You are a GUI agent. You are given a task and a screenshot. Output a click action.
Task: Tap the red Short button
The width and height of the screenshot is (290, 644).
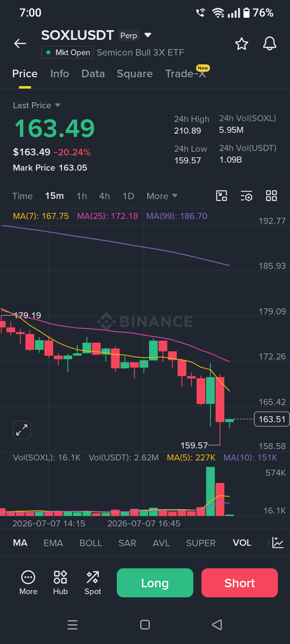click(240, 583)
